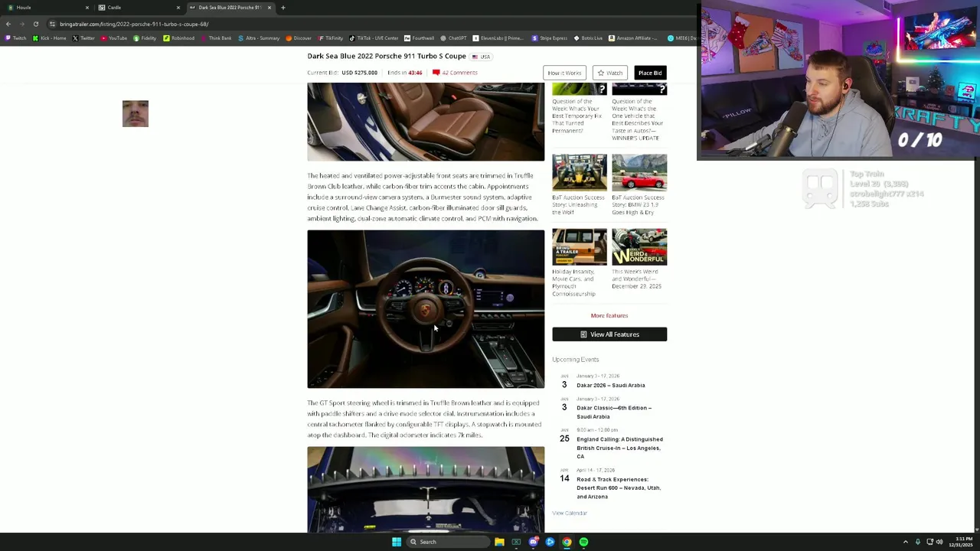Viewport: 980px width, 551px height.
Task: Click the taskbar Search box
Action: (x=448, y=542)
